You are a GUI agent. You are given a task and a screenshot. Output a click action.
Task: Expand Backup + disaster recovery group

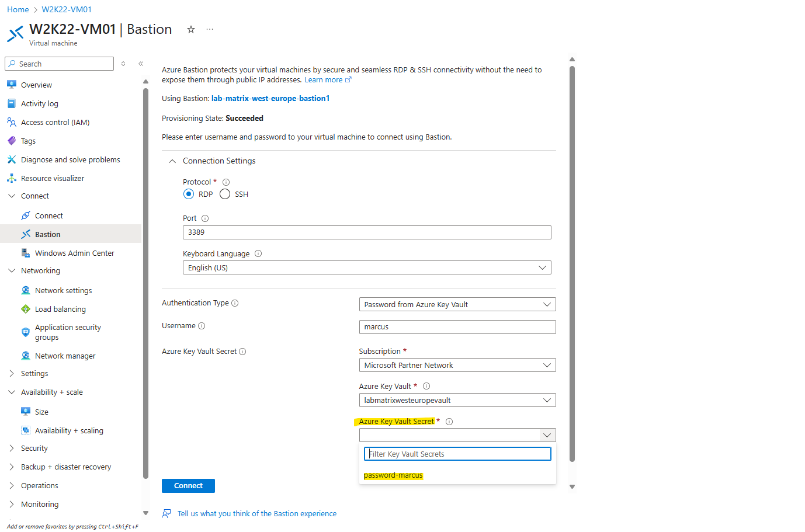pyautogui.click(x=12, y=467)
